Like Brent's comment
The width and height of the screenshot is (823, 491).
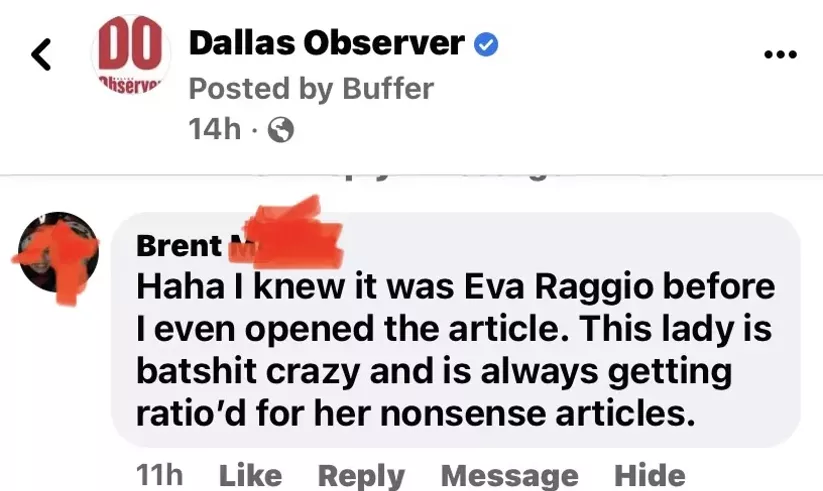[250, 475]
